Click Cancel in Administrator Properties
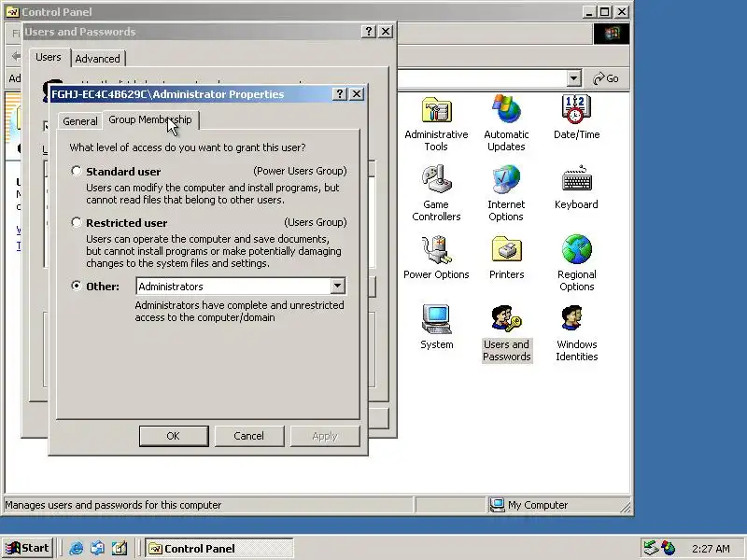 248,436
